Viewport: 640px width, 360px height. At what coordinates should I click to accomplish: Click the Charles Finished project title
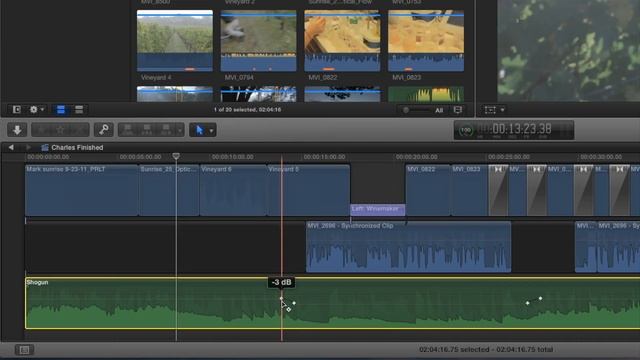(x=77, y=147)
